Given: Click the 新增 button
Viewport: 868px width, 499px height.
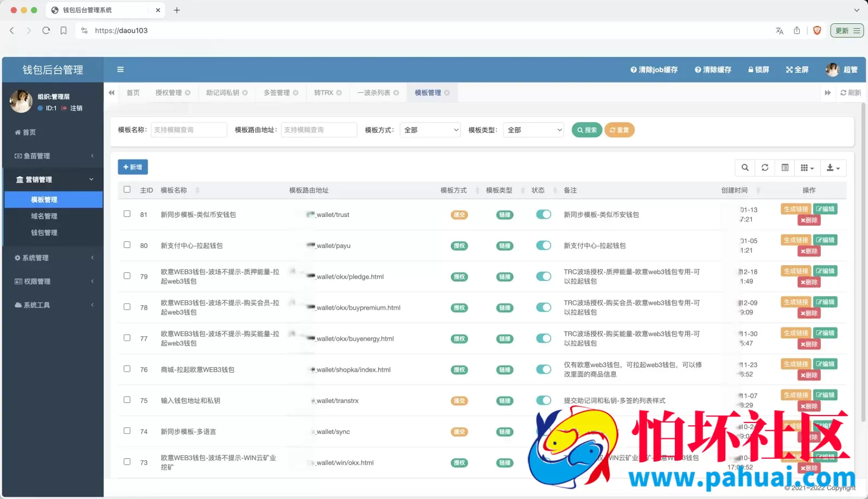Looking at the screenshot, I should point(133,167).
